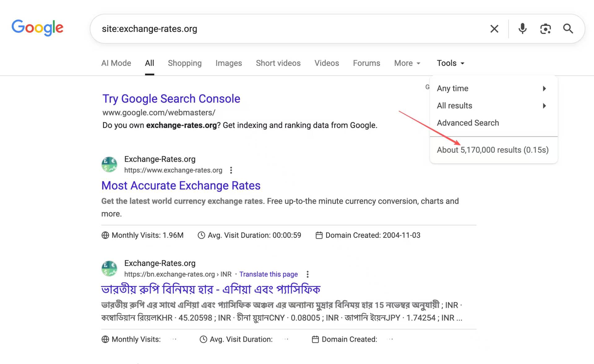Click second result site name Exchange-Rates.org
This screenshot has height=364, width=594.
tap(160, 263)
